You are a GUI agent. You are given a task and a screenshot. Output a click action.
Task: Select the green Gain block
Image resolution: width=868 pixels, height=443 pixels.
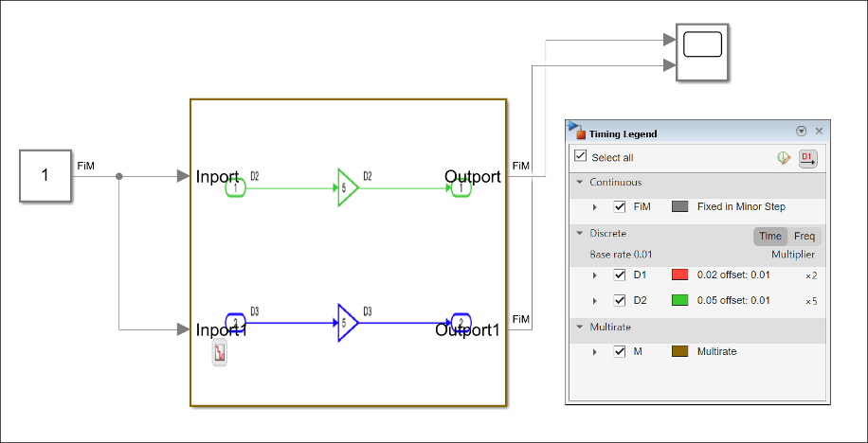348,188
